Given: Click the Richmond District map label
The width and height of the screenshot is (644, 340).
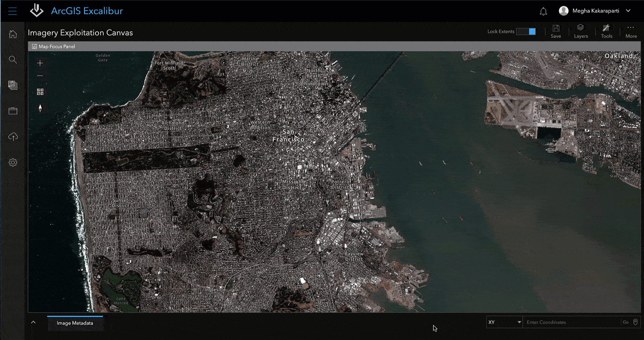Looking at the screenshot, I should [173, 126].
